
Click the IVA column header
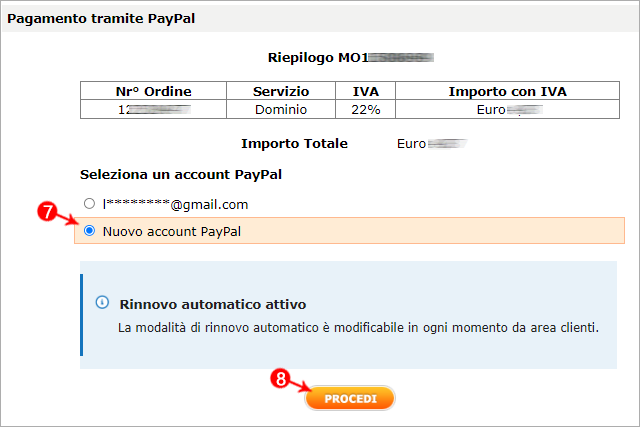coord(365,91)
